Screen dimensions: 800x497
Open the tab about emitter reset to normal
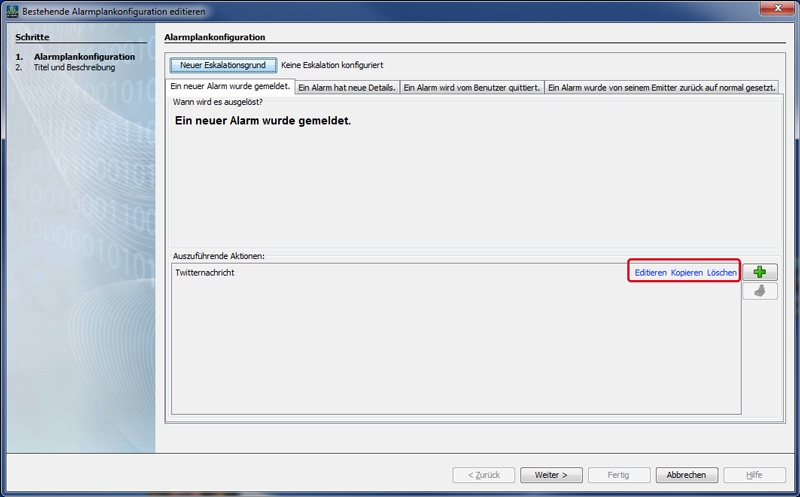point(662,88)
